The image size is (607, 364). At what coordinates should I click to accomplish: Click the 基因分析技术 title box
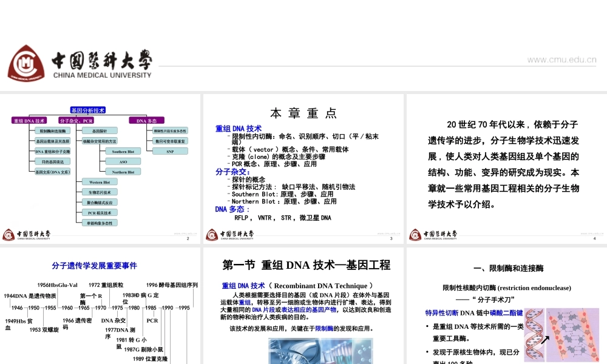coord(89,109)
